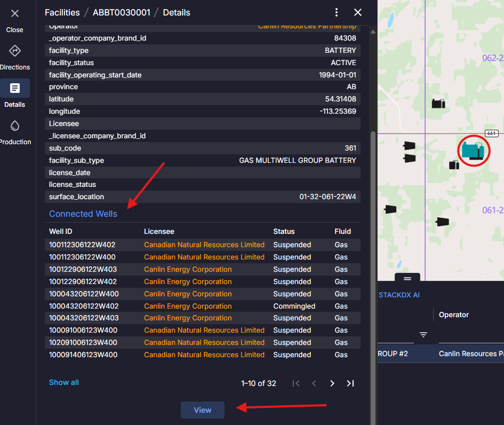This screenshot has height=425, width=504.
Task: Jump to last page of wells
Action: click(350, 383)
